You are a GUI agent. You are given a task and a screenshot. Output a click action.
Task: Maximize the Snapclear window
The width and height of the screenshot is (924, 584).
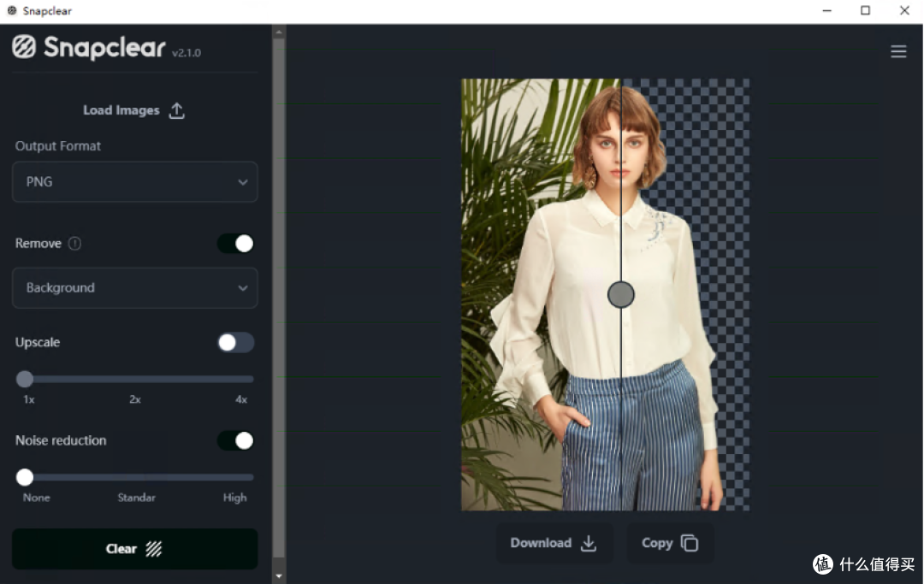[865, 10]
